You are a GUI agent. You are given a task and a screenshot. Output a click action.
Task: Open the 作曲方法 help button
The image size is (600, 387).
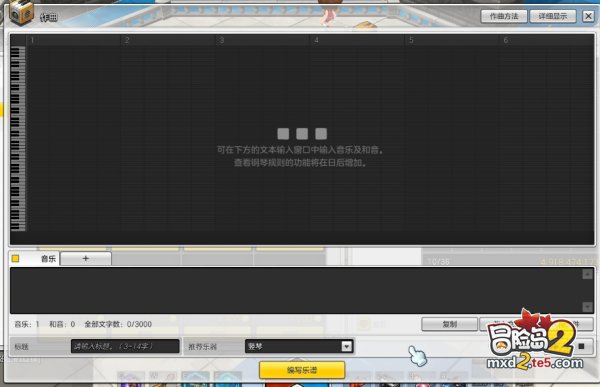click(504, 16)
